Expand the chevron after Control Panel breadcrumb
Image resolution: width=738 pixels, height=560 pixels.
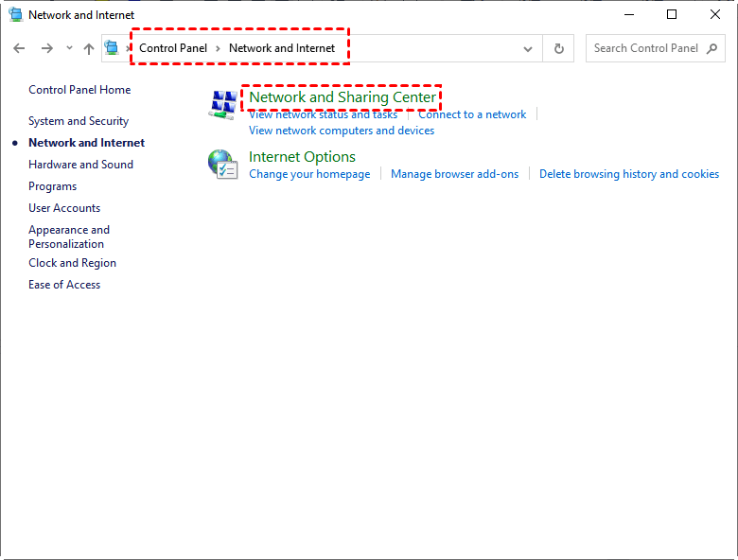point(218,48)
